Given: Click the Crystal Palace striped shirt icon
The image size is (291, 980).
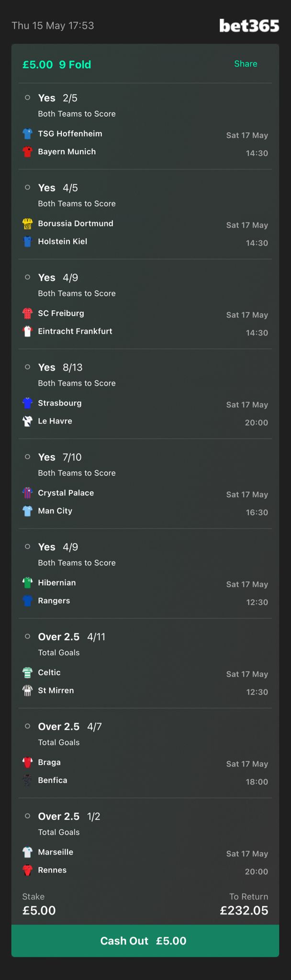Looking at the screenshot, I should click(28, 493).
